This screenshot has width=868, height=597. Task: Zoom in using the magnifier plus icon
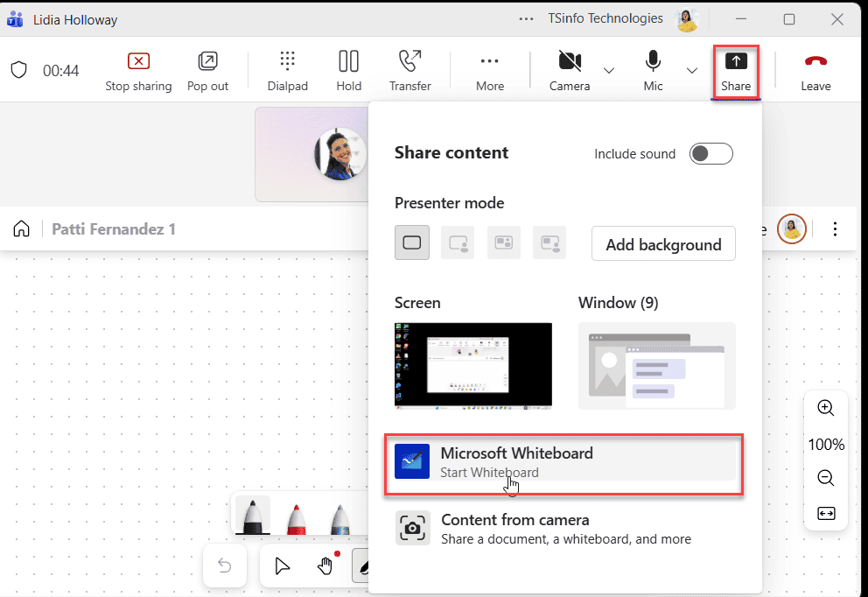coord(825,407)
